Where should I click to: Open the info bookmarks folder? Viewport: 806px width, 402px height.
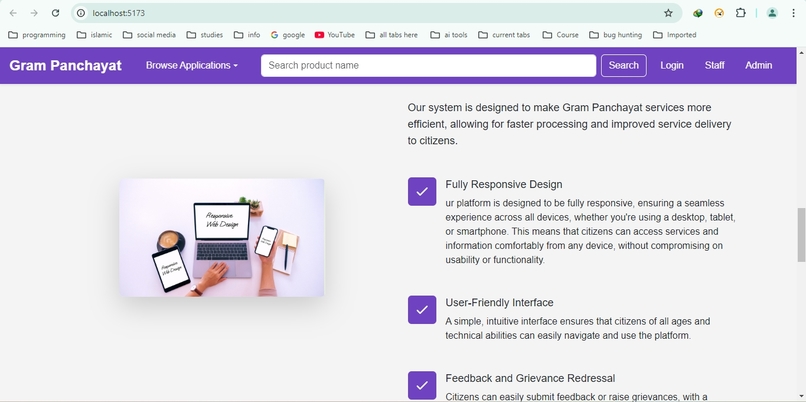coord(247,35)
